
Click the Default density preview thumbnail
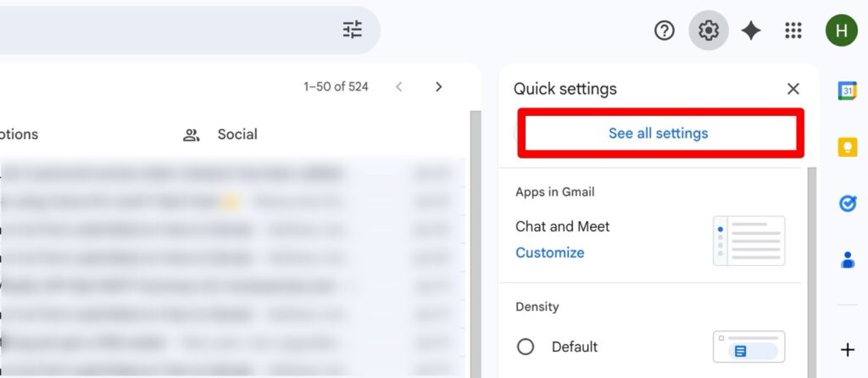pos(749,347)
